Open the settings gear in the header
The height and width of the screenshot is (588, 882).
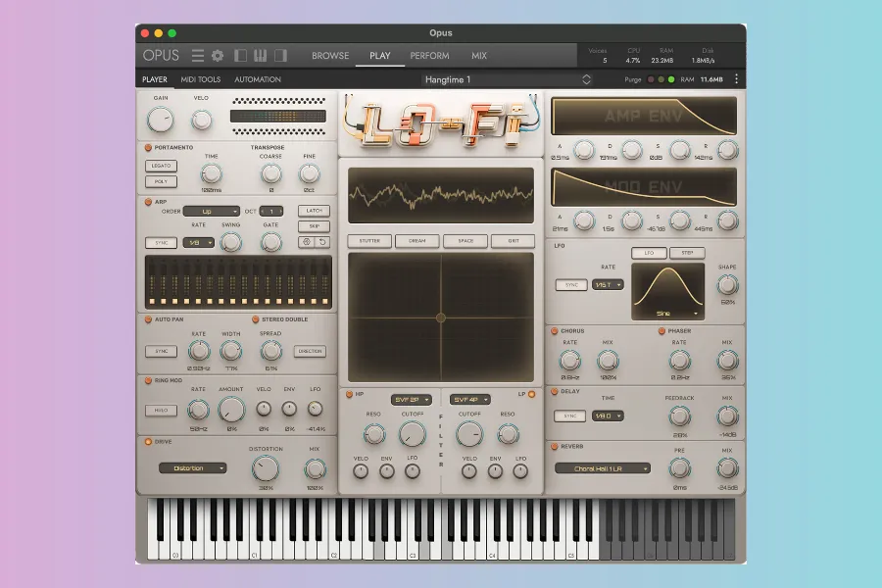pos(217,56)
